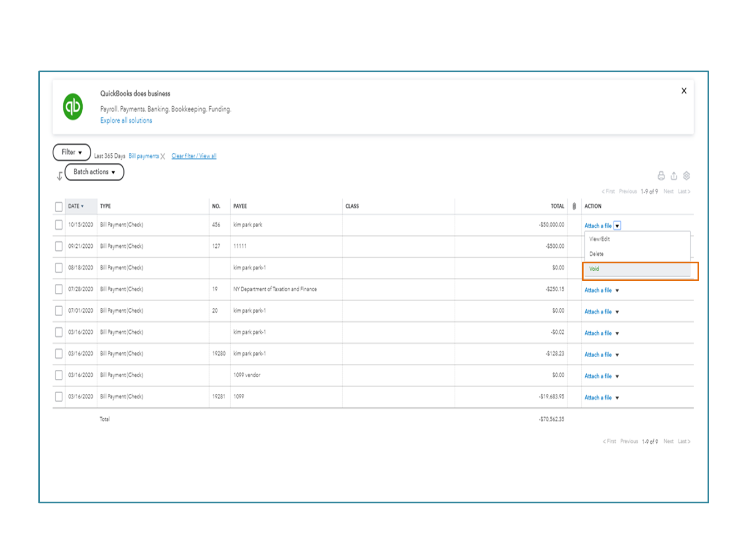The width and height of the screenshot is (747, 560).
Task: Click the attachment paperclip column icon
Action: coord(574,206)
